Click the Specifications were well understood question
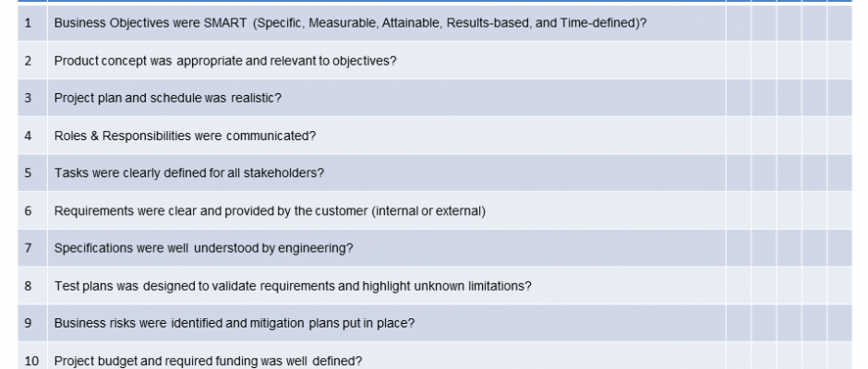The height and width of the screenshot is (369, 868). (203, 248)
